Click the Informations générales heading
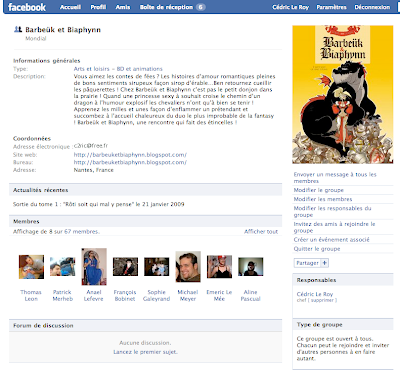Viewport: 400px width, 370px height. click(x=47, y=61)
